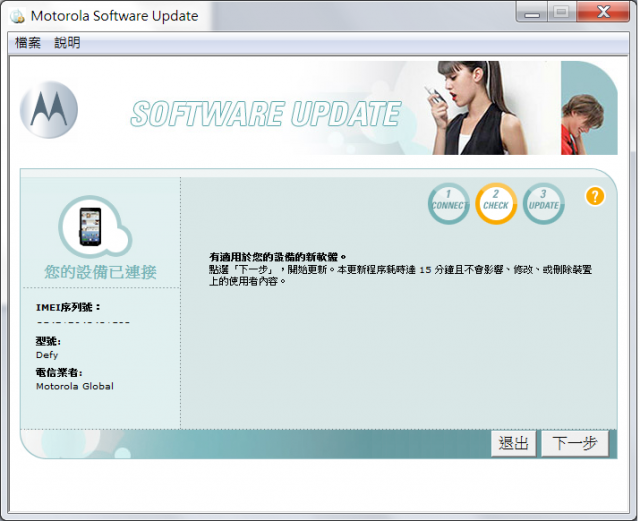Click the carrier value Motorola Global
This screenshot has height=521, width=640.
point(75,386)
